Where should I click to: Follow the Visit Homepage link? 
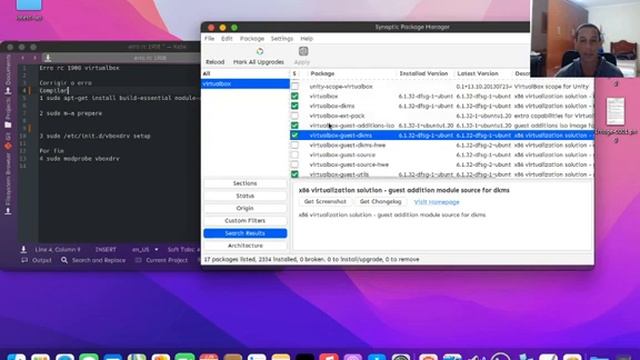click(437, 202)
